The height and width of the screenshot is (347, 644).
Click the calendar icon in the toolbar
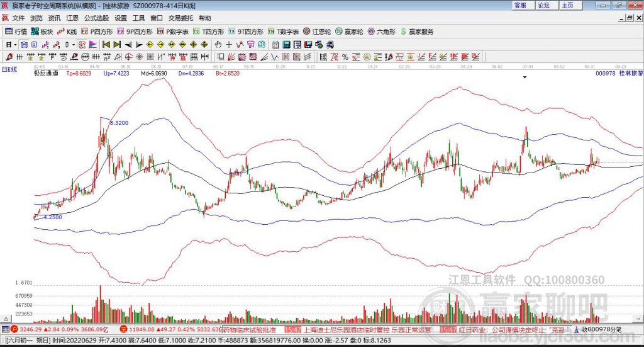pos(275,45)
